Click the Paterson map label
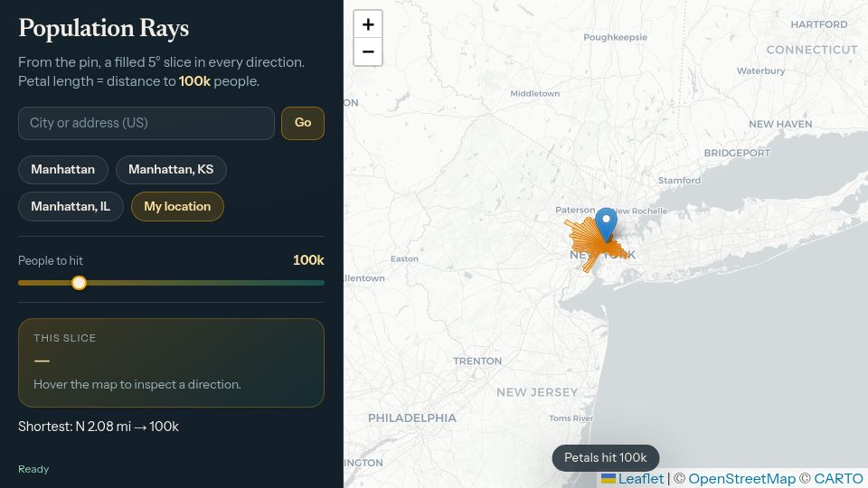The image size is (868, 488). point(575,211)
